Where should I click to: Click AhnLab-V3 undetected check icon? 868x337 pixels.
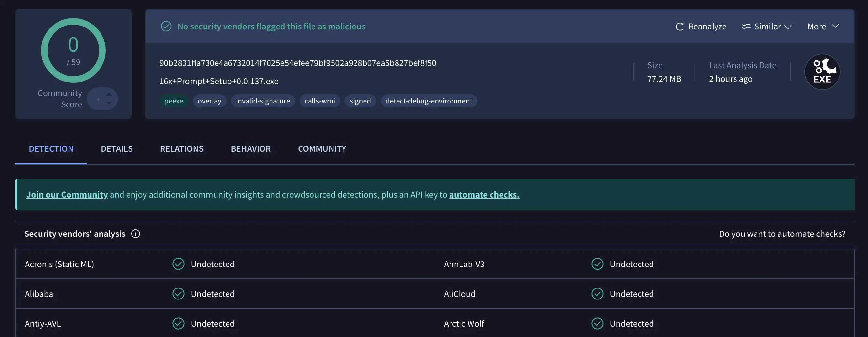pyautogui.click(x=598, y=264)
